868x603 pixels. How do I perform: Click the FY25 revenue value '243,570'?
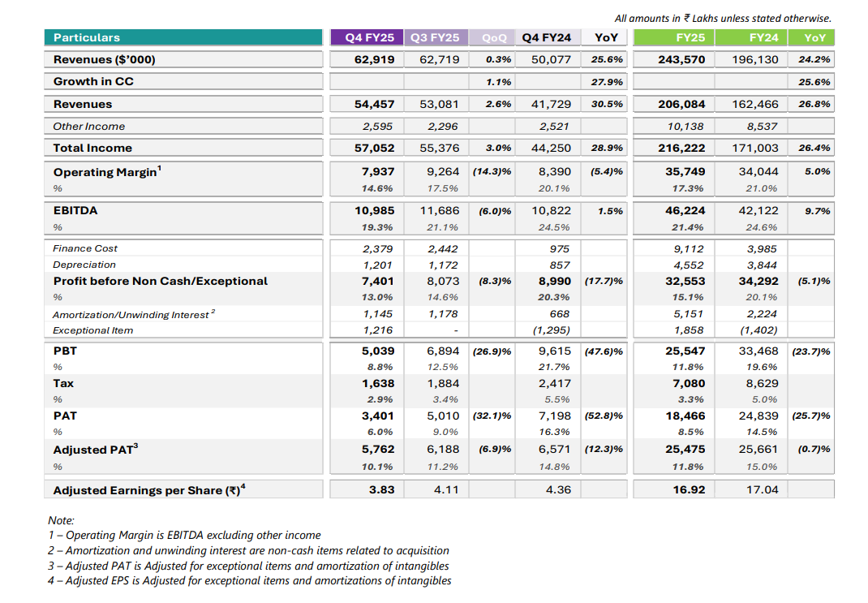tap(681, 59)
